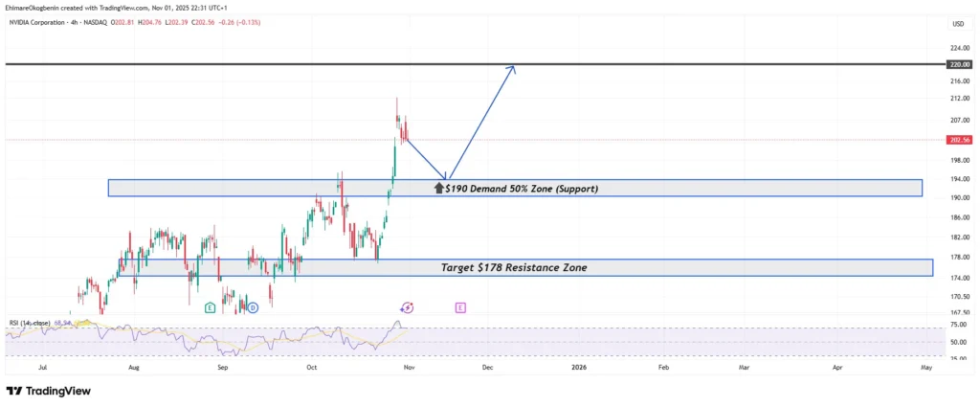
Task: Click the close value C202.56
Action: (205, 23)
